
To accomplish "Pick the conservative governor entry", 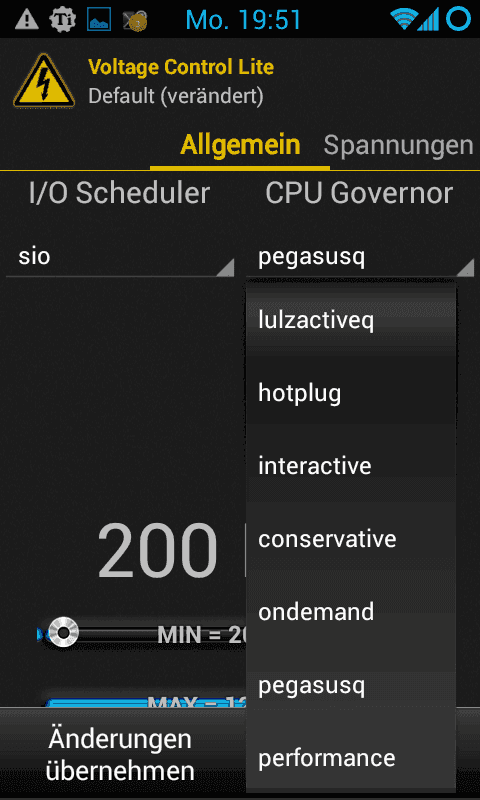I will 351,539.
